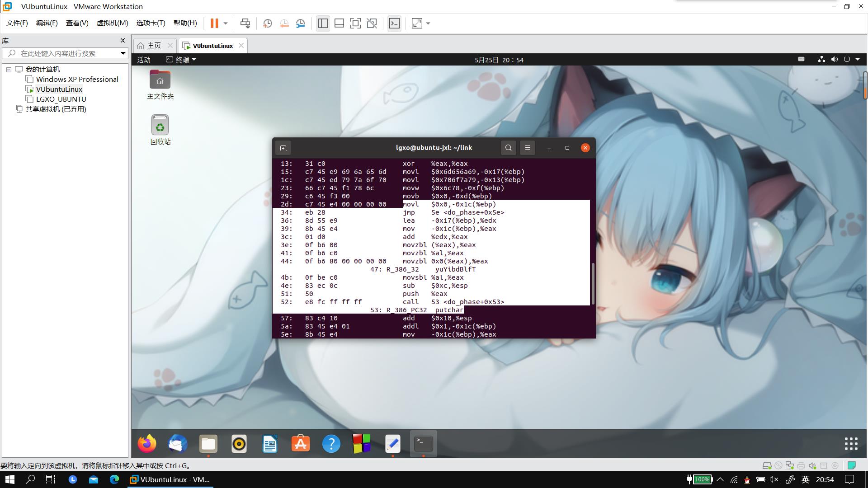The image size is (868, 488).
Task: Open the 虚拟机(M) menu
Action: [112, 23]
